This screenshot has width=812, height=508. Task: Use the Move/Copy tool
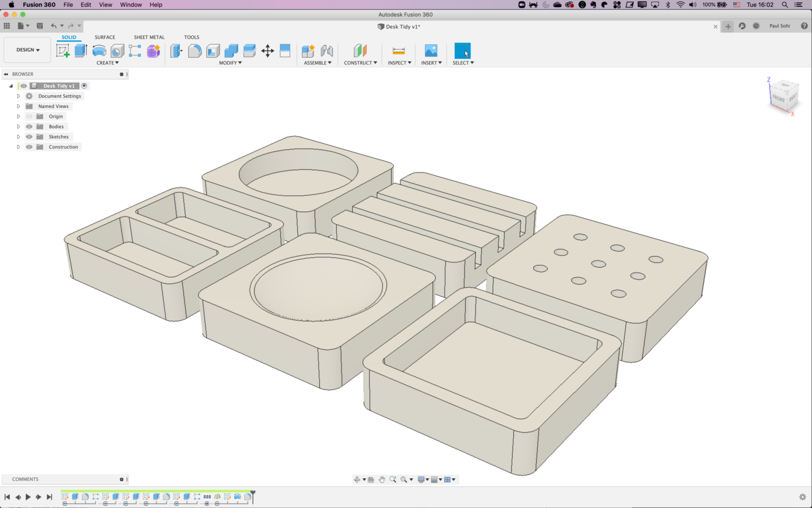[267, 50]
